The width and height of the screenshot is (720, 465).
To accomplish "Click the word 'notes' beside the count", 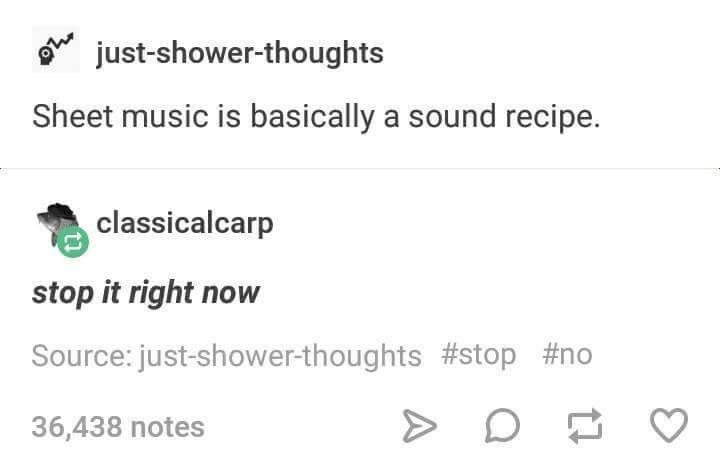I will [168, 427].
